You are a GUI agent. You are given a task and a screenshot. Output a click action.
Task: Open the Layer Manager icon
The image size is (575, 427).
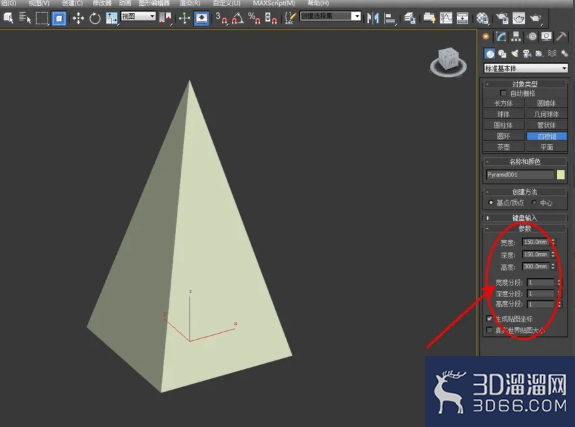(x=409, y=18)
